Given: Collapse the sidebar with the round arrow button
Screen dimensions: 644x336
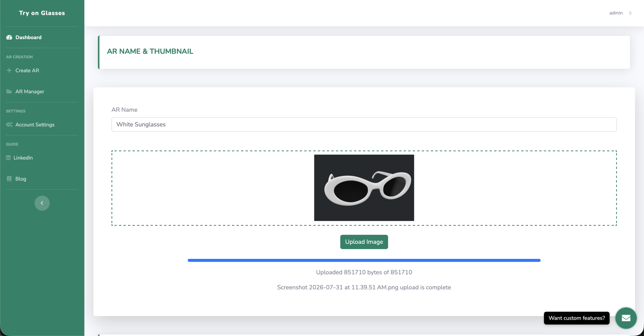Looking at the screenshot, I should pos(42,203).
